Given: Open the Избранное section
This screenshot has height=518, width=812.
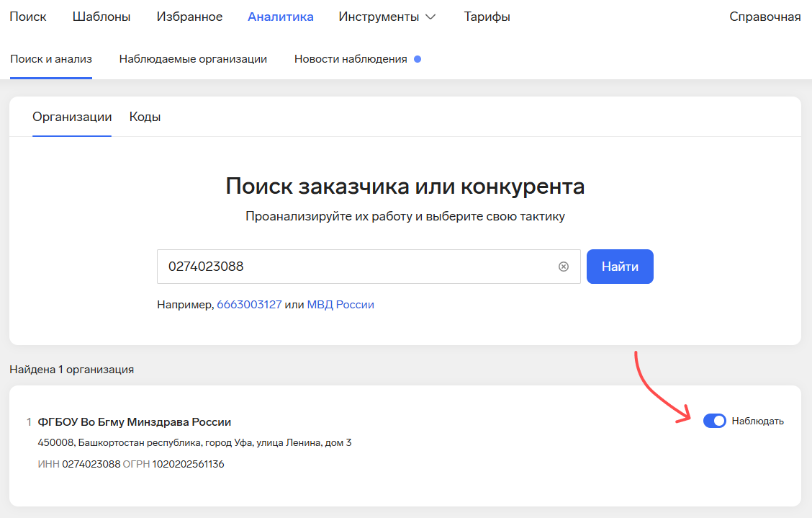Looking at the screenshot, I should [189, 17].
